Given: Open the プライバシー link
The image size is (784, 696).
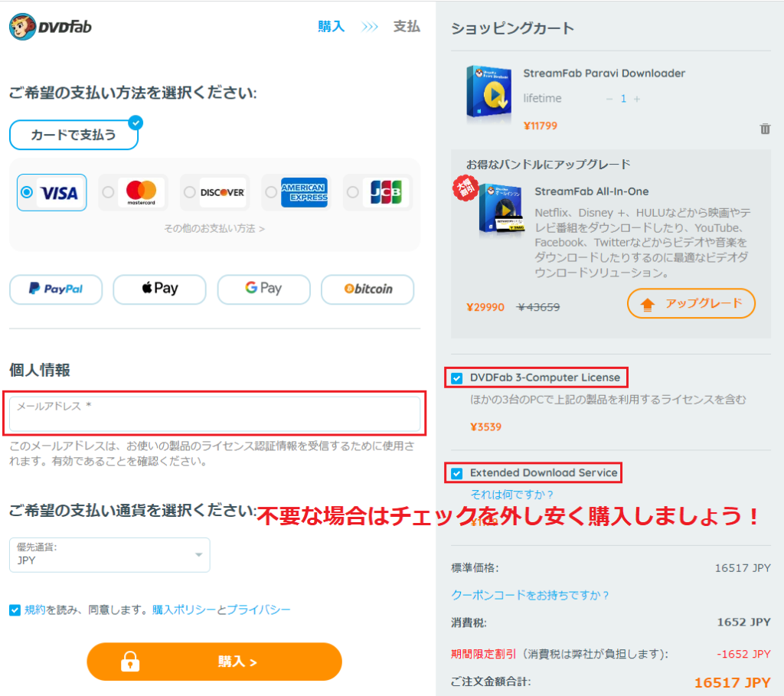Looking at the screenshot, I should 259,610.
